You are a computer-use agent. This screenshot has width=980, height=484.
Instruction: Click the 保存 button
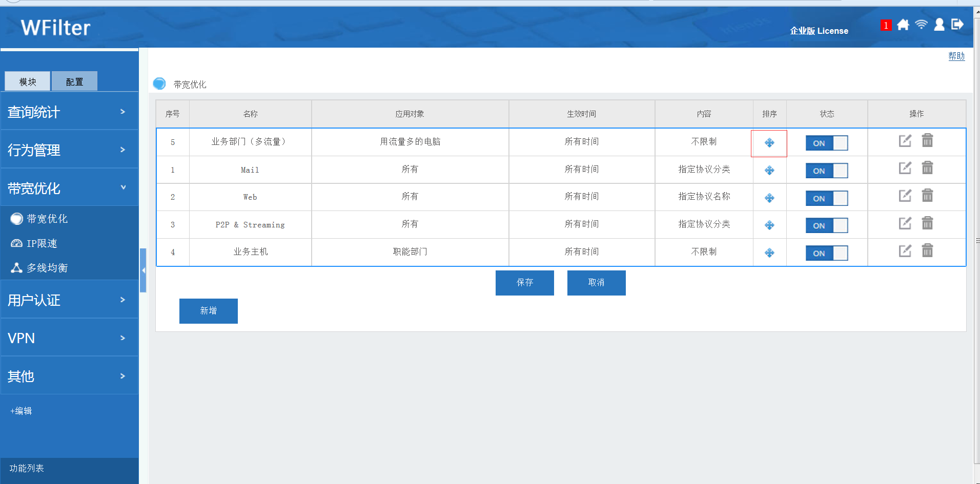tap(524, 283)
